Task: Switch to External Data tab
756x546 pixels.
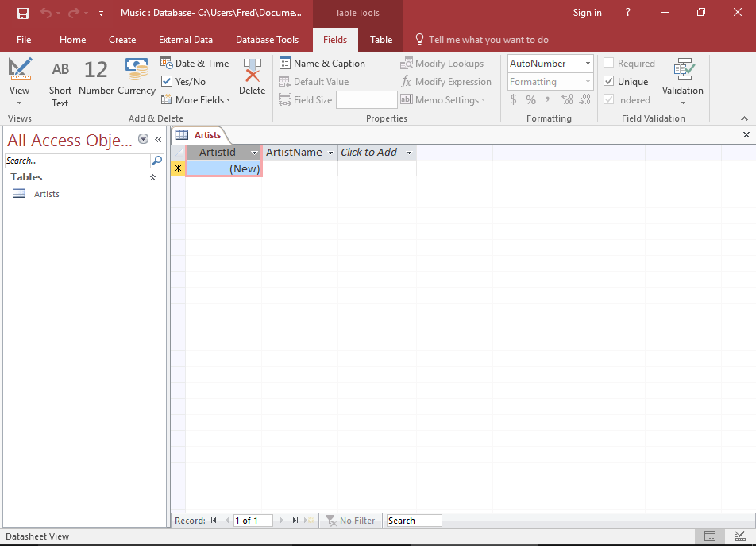Action: coord(186,40)
